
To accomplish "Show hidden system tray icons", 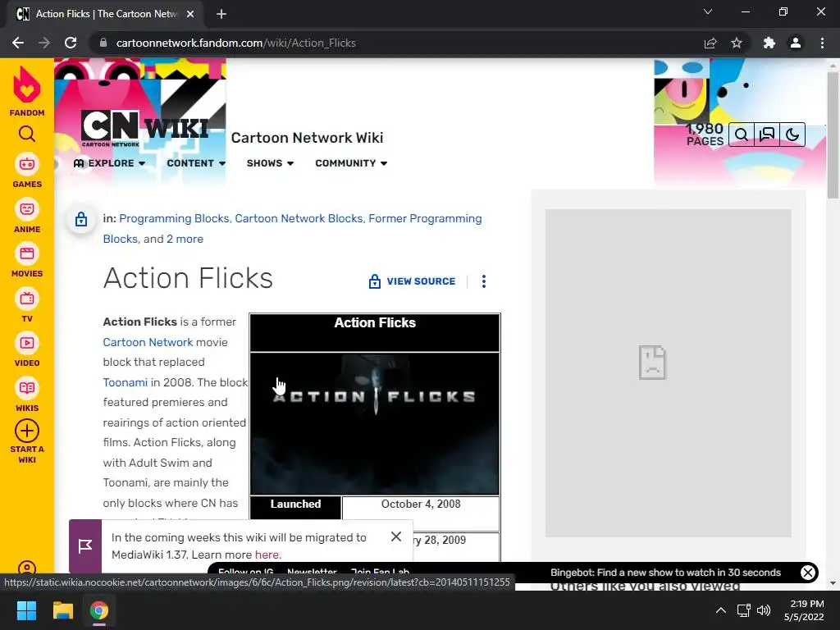I will click(x=721, y=610).
